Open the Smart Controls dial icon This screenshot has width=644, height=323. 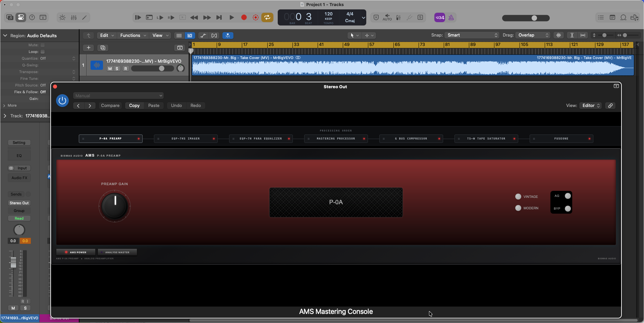pyautogui.click(x=62, y=17)
